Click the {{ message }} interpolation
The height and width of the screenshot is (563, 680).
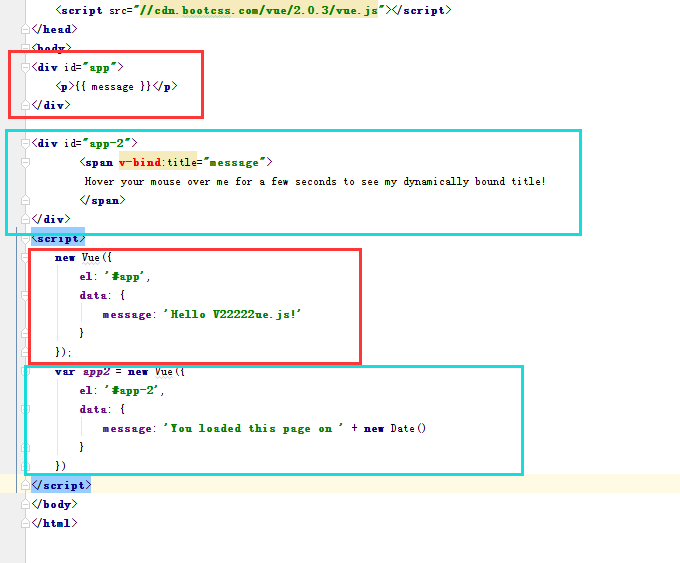[113, 86]
